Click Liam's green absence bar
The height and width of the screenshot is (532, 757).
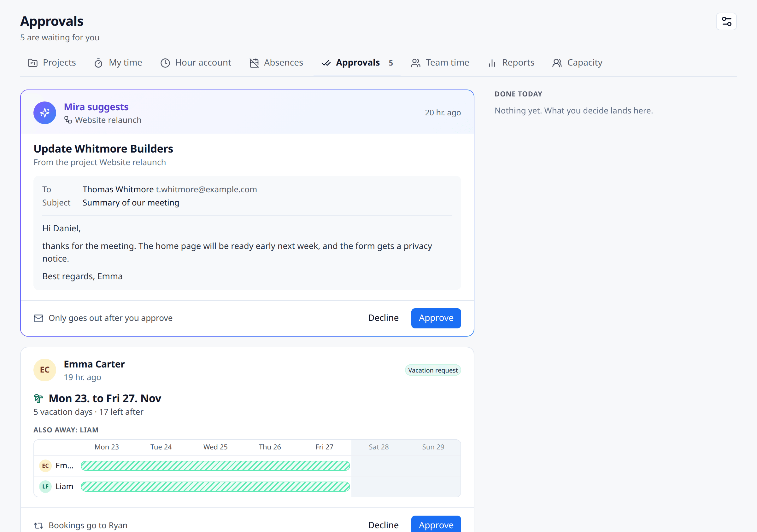(x=215, y=486)
